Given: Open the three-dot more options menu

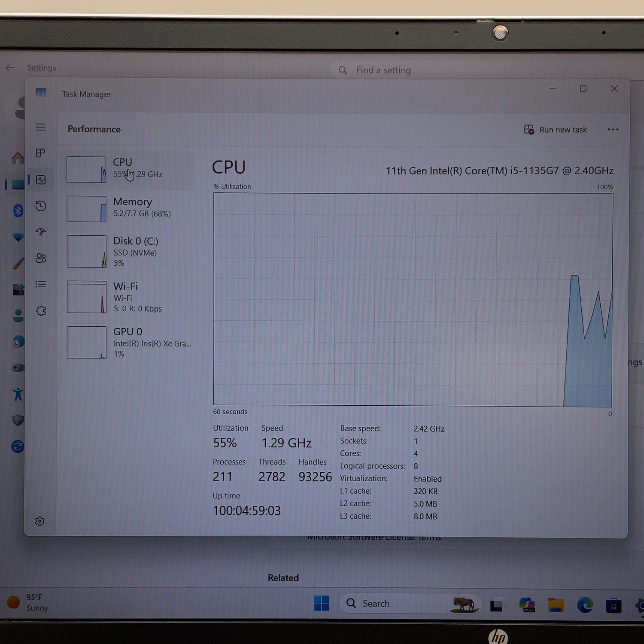Looking at the screenshot, I should click(613, 130).
